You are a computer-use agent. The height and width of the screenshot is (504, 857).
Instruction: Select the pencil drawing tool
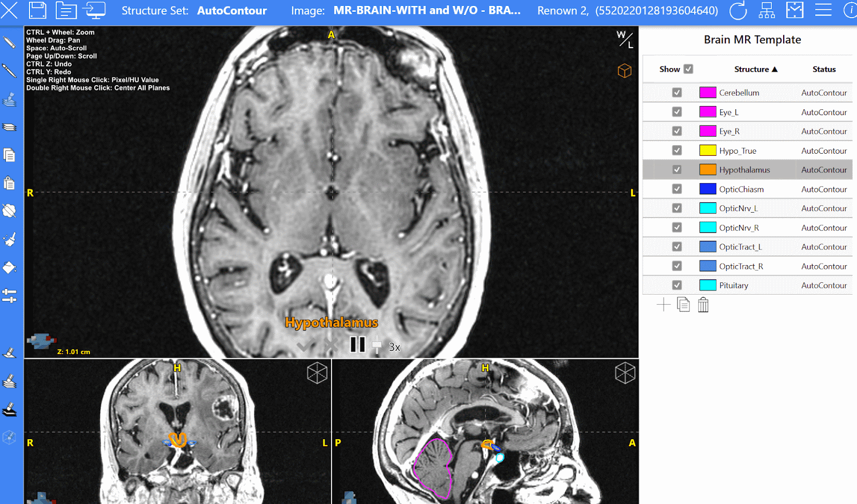[x=10, y=42]
